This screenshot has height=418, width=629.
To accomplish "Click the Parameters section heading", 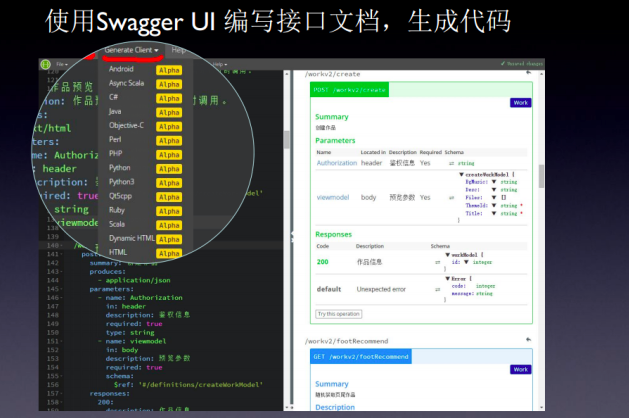I will (x=335, y=140).
